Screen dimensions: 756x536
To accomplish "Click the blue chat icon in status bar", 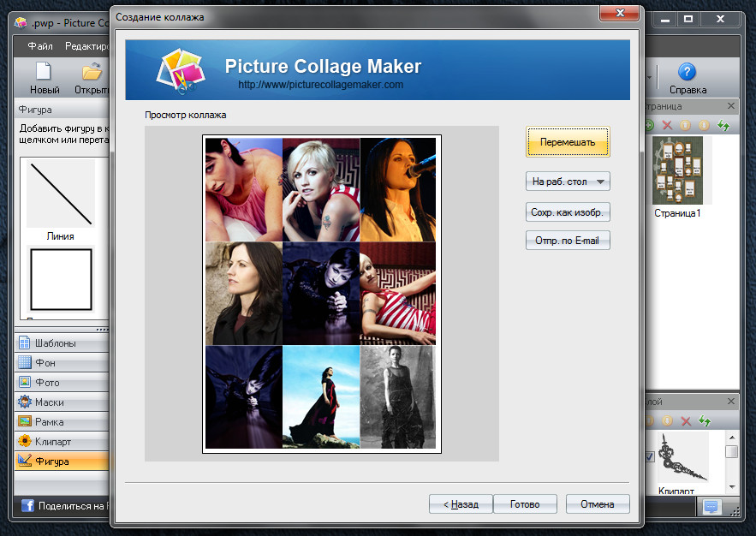I will (711, 506).
